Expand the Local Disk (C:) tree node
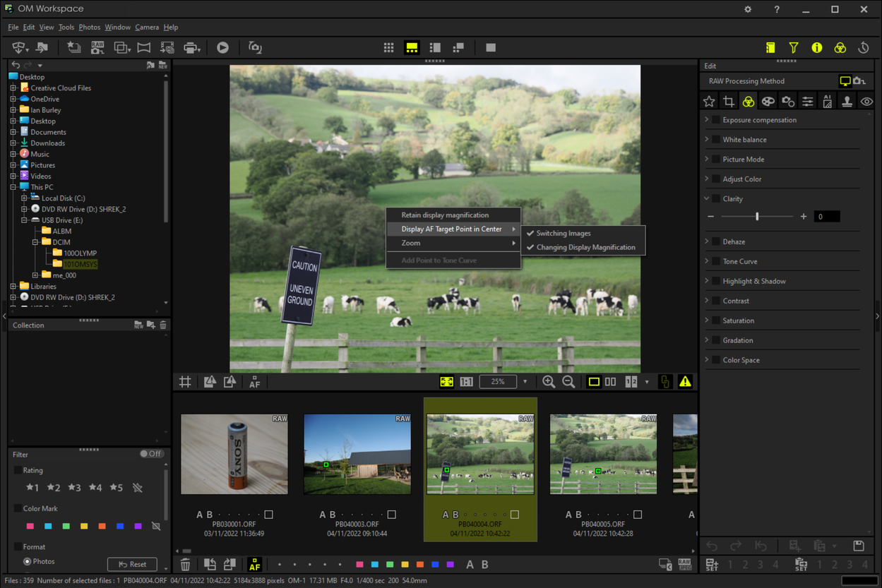Viewport: 882px width, 588px height. coord(24,198)
